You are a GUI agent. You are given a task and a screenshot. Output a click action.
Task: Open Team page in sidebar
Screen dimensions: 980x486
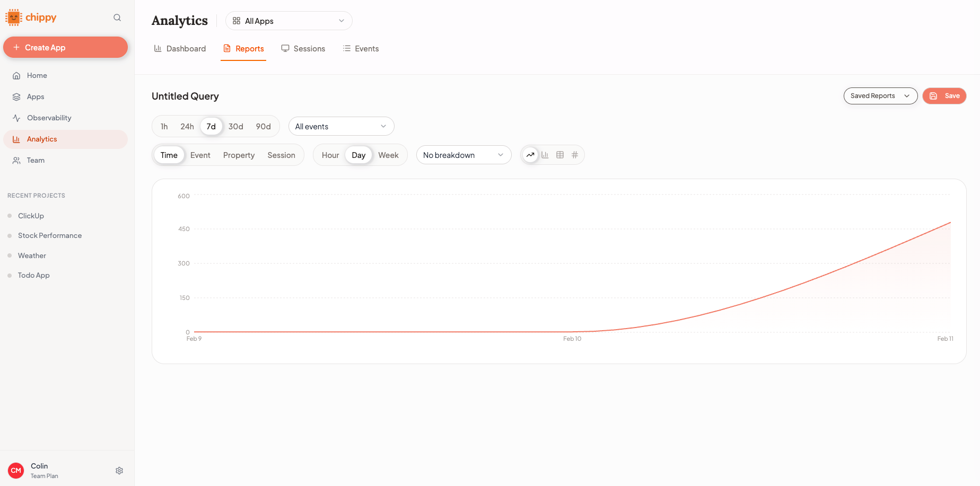65,161
